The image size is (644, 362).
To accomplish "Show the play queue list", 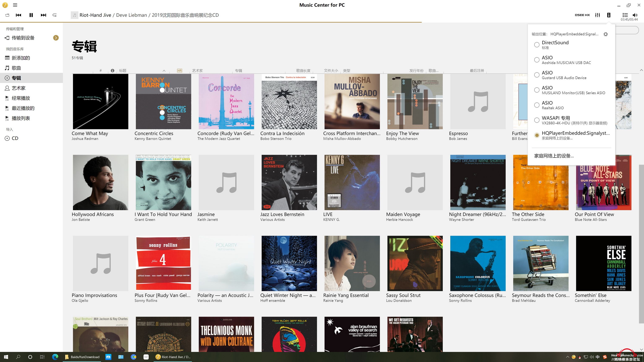I will (x=625, y=15).
